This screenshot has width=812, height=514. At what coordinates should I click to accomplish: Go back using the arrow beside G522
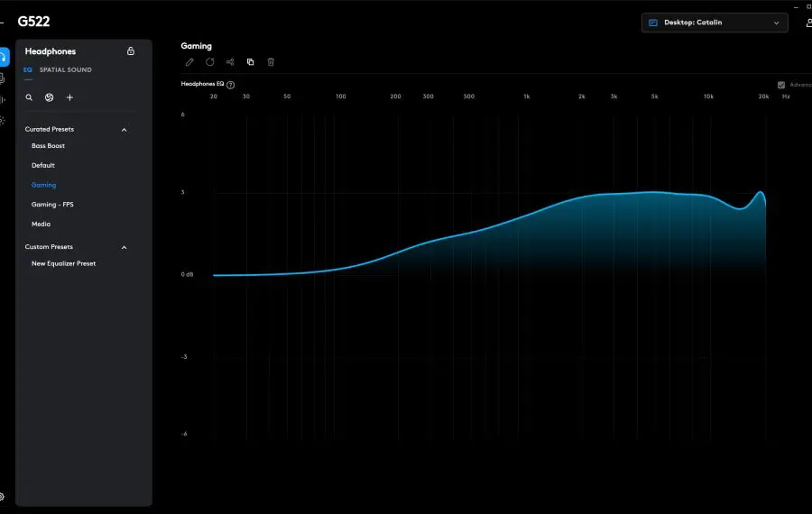pyautogui.click(x=2, y=23)
